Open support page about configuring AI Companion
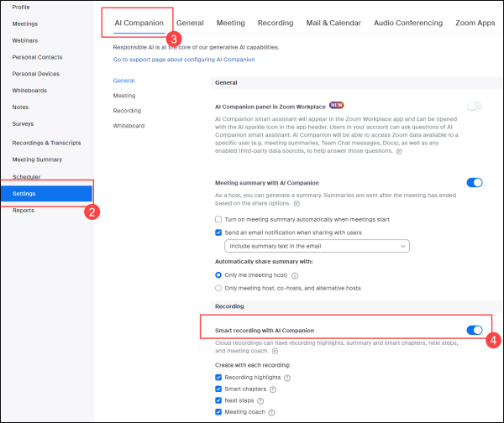 [x=184, y=60]
